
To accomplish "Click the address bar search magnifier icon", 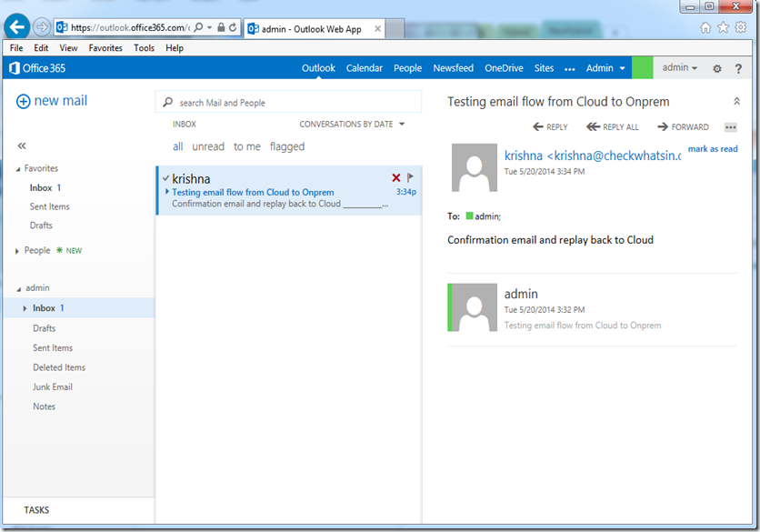I will [198, 27].
